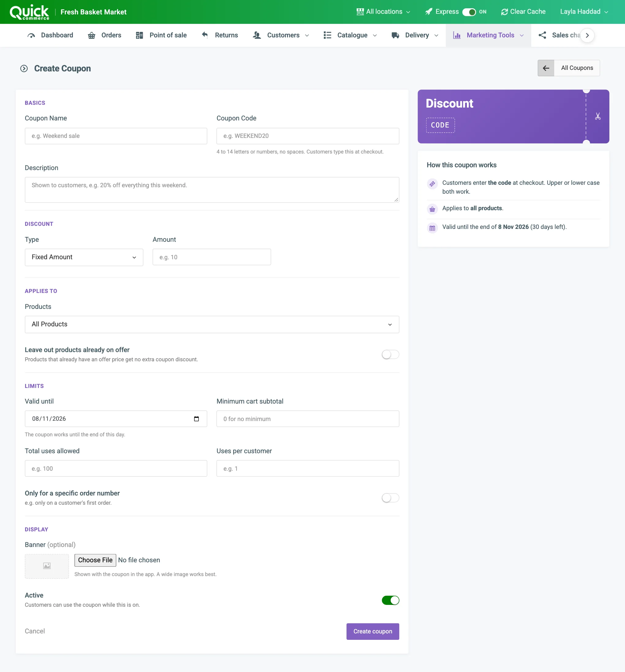
Task: Click the back arrow beside All Coupons
Action: 546,68
